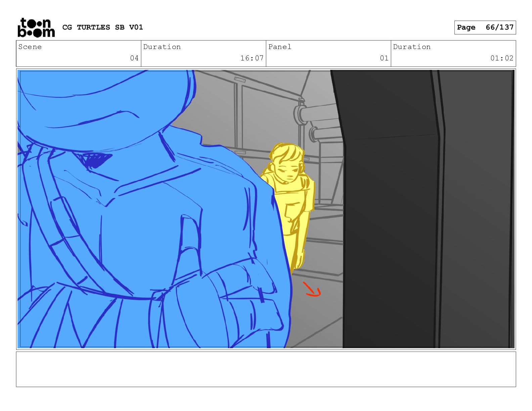Image resolution: width=532 pixels, height=411 pixels.
Task: Click the 'Page 66/137' box
Action: click(485, 28)
